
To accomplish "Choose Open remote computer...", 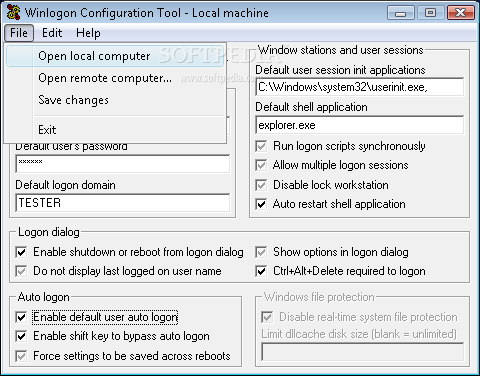I will pyautogui.click(x=115, y=78).
